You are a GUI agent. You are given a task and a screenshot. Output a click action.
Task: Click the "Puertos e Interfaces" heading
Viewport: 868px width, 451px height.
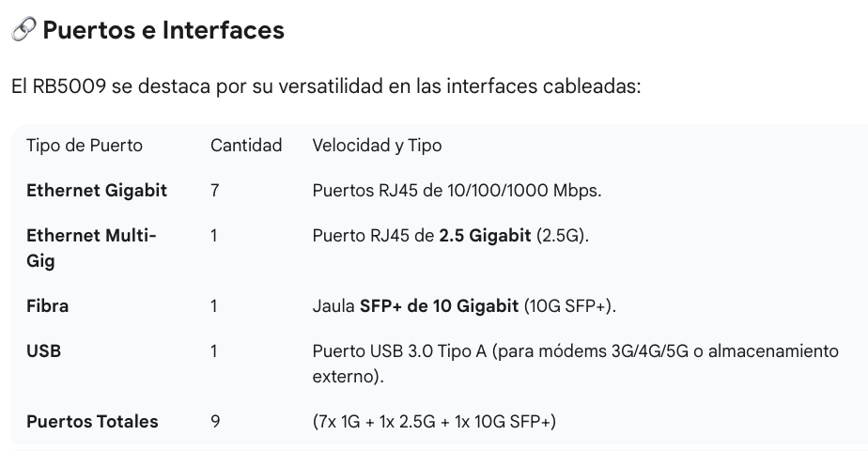(163, 31)
